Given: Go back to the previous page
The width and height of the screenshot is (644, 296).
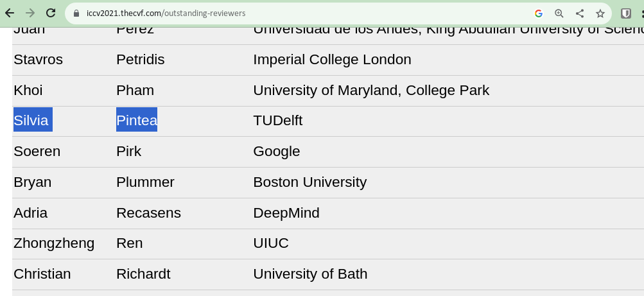Looking at the screenshot, I should pos(10,13).
